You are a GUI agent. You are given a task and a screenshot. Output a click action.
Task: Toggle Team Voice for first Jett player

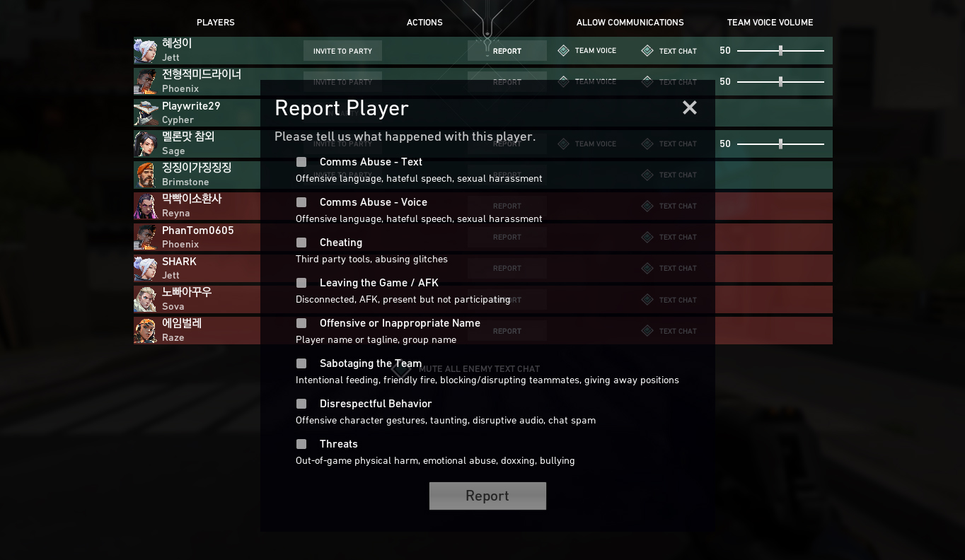pyautogui.click(x=587, y=51)
